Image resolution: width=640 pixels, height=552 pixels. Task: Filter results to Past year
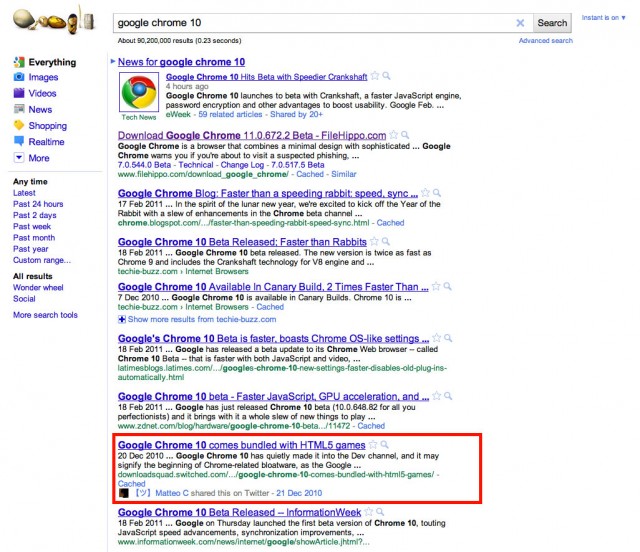(x=31, y=249)
